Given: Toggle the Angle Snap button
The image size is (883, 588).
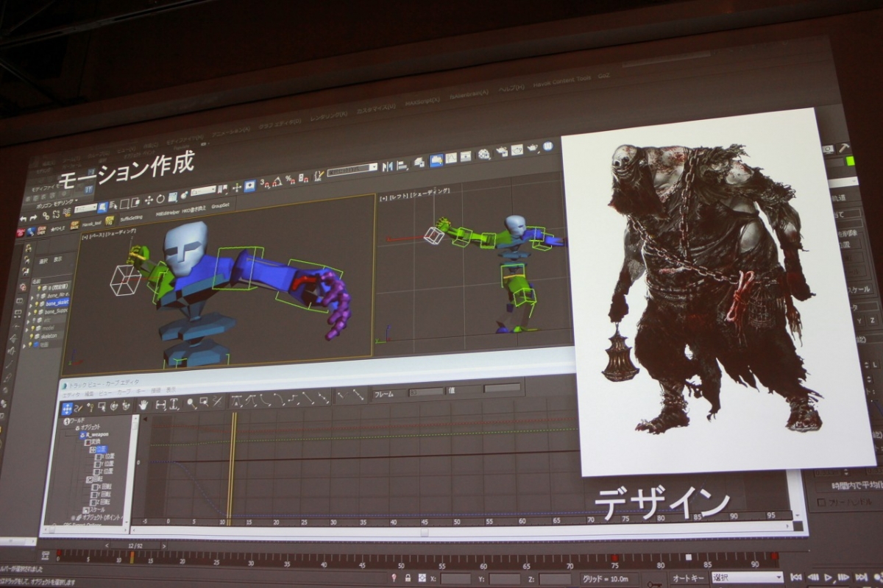Looking at the screenshot, I should pyautogui.click(x=277, y=182).
